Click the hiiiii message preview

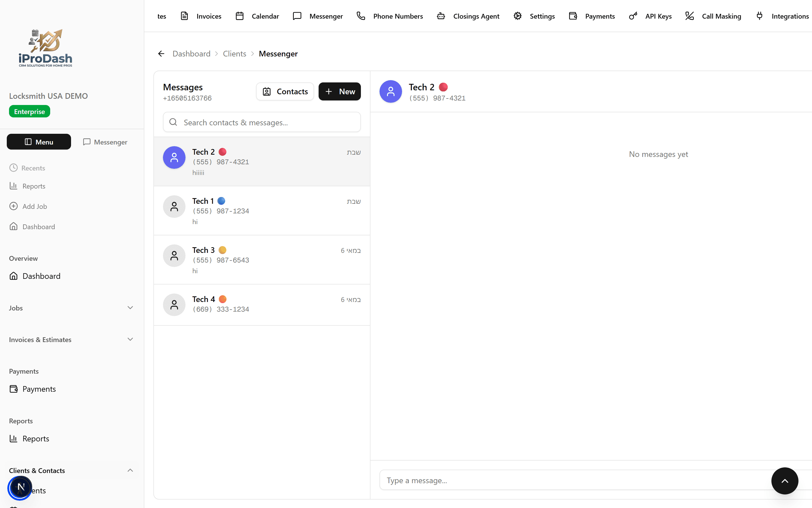[x=198, y=173]
